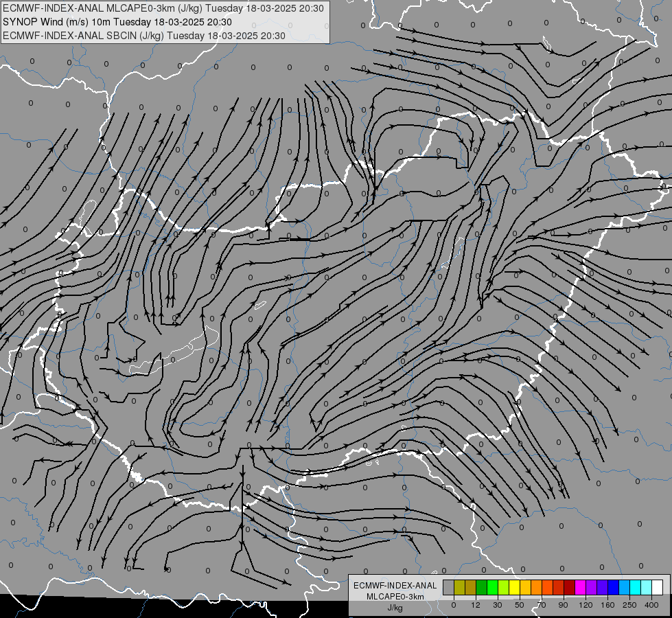Click the pure blue legend swatch
Image resolution: width=672 pixels, height=618 pixels.
coord(614,587)
